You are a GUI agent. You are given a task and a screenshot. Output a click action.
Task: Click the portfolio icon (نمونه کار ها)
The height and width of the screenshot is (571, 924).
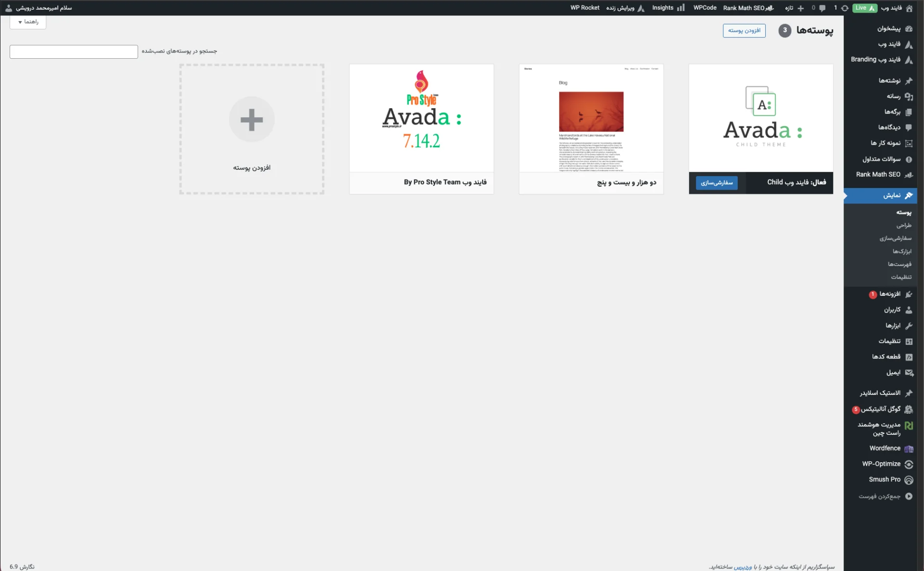tap(909, 143)
